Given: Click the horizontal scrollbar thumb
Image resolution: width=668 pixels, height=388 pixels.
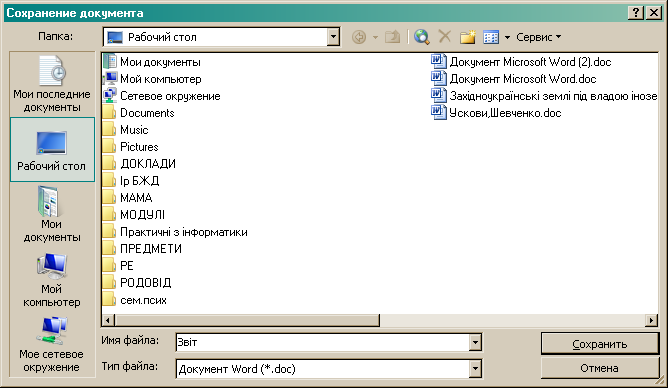Looking at the screenshot, I should [247, 320].
